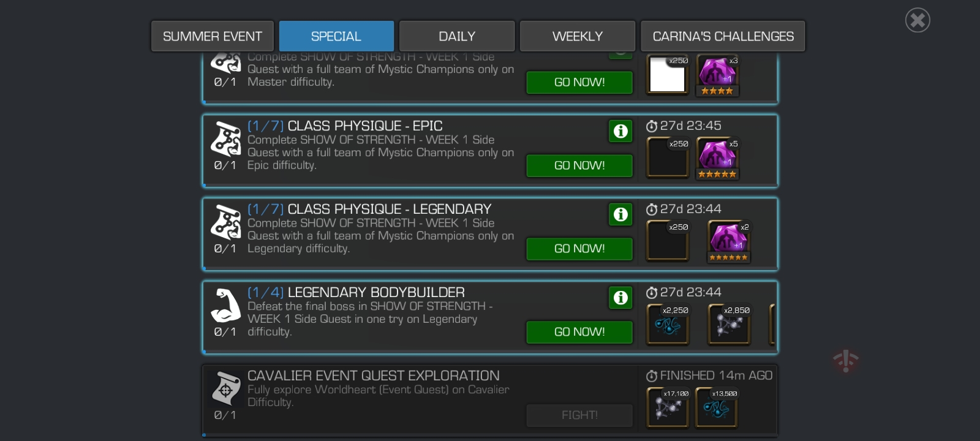Screen dimensions: 980x441
Task: Open info for Class Physique Legendary objective
Action: pyautogui.click(x=620, y=214)
